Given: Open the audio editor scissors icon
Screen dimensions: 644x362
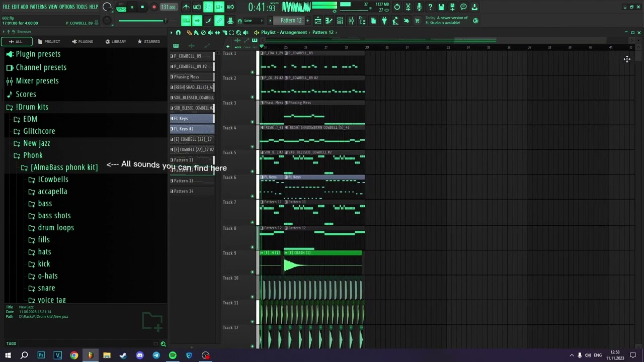Looking at the screenshot, I should [408, 7].
